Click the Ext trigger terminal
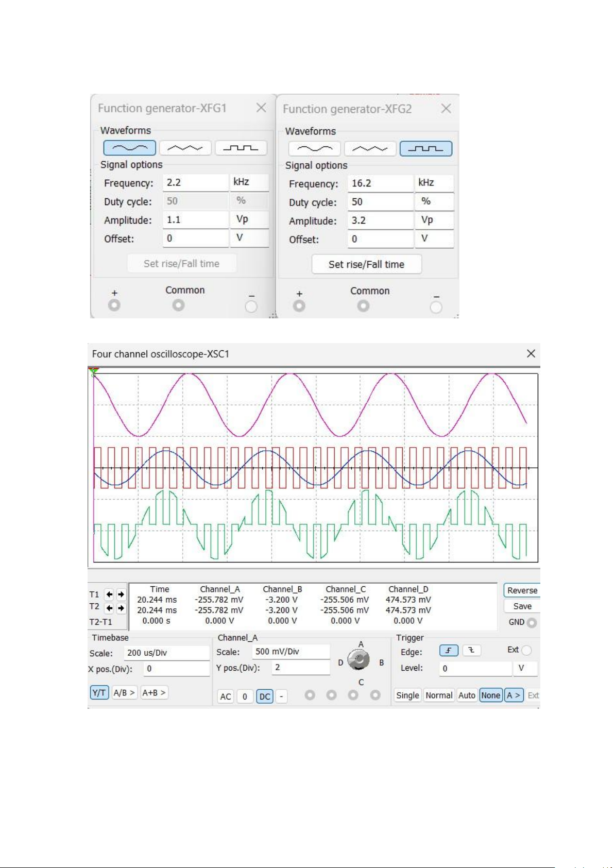This screenshot has width=614, height=868. (x=526, y=650)
